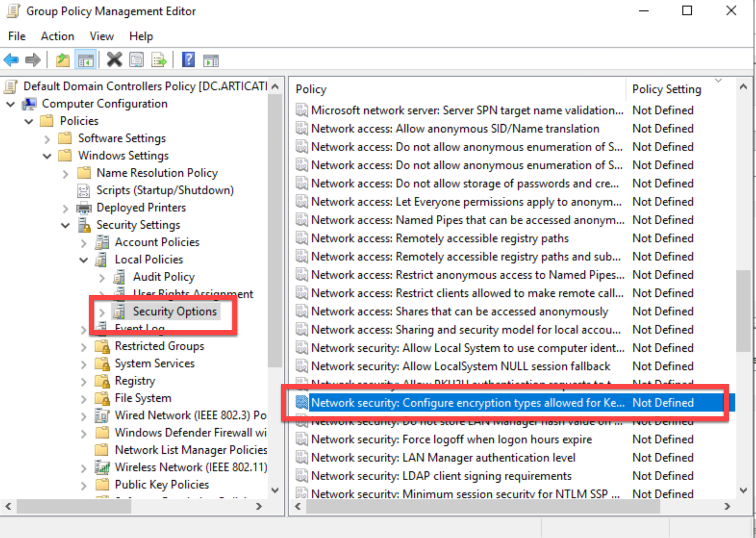Collapse the Computer Configuration node

[11, 104]
